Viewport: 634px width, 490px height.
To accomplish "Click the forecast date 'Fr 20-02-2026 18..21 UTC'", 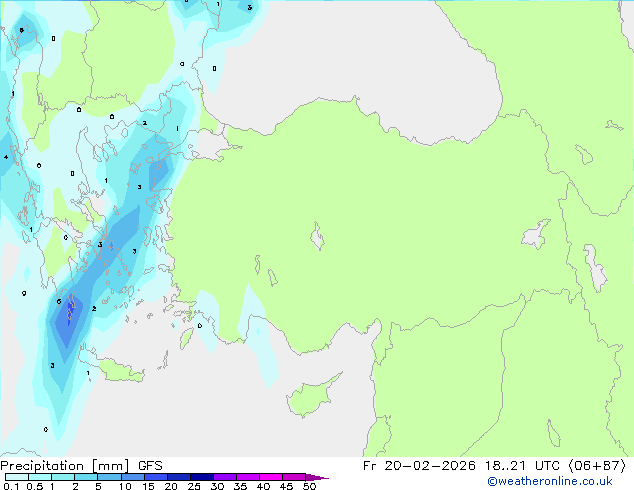I will pyautogui.click(x=461, y=466).
